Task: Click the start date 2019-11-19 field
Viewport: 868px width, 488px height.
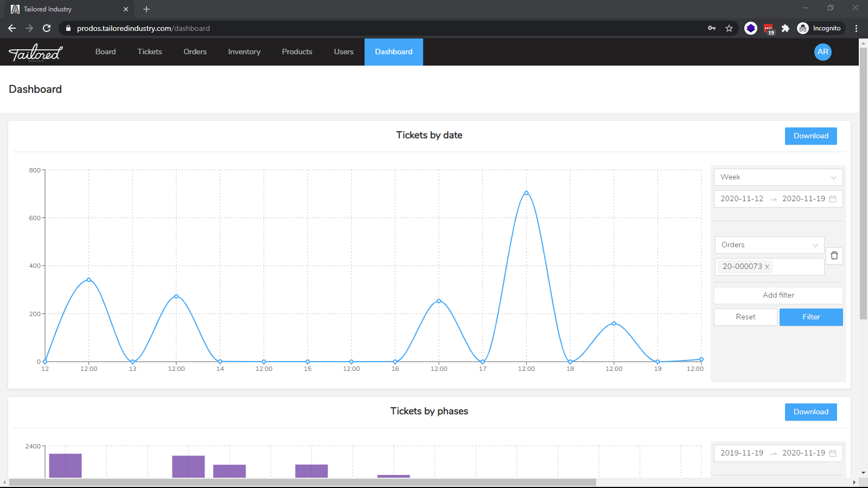Action: 742,453
